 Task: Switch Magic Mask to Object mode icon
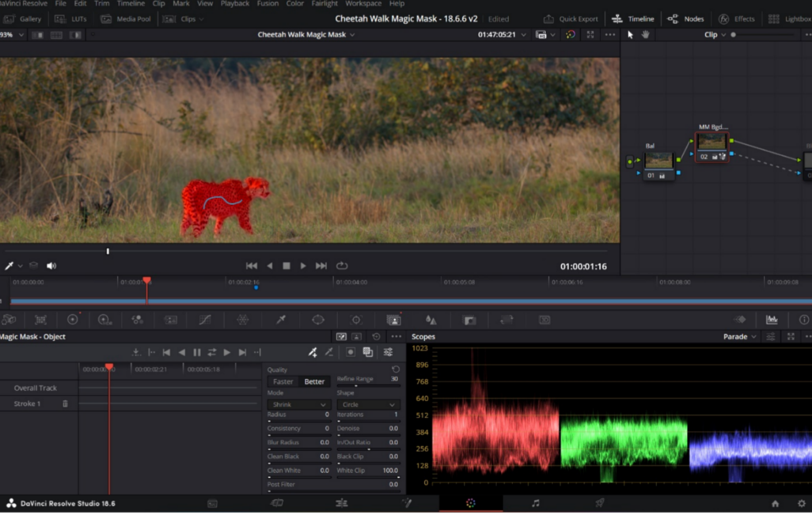[x=341, y=337]
